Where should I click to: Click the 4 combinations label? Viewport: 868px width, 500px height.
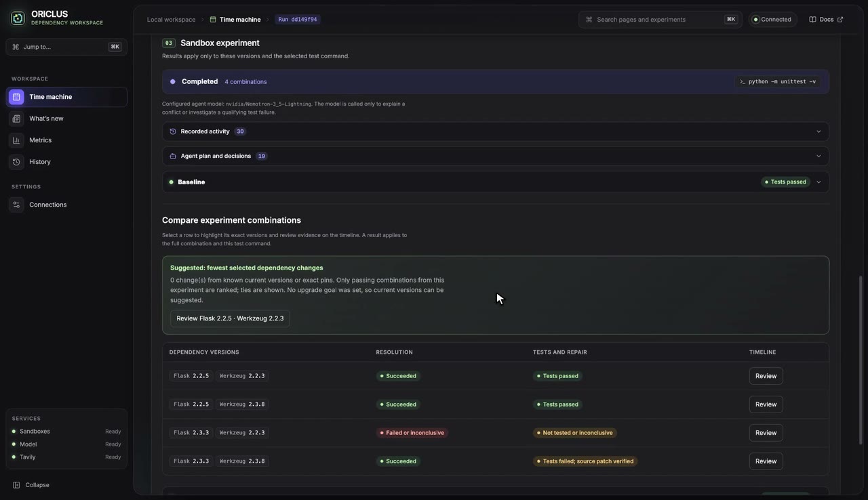245,82
